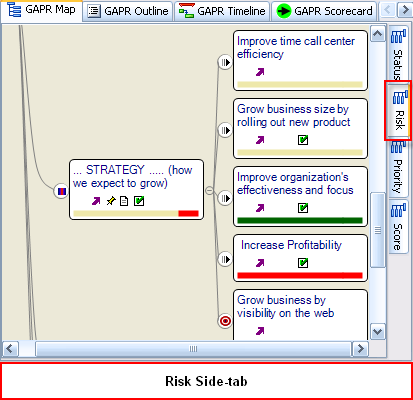Click the horizontal scrollbar thumb
This screenshot has height=400, width=413.
point(193,349)
